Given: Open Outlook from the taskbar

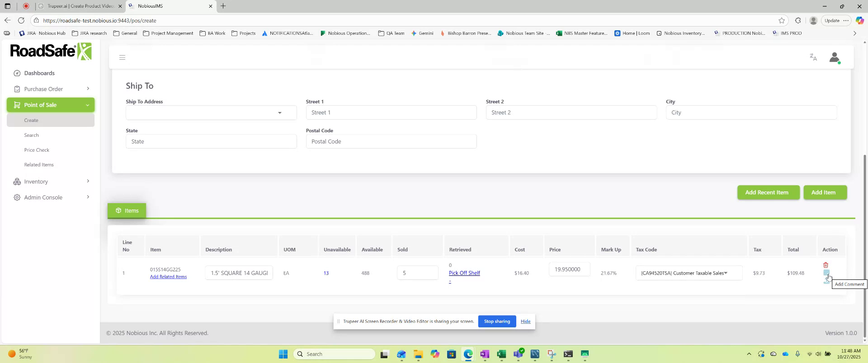Looking at the screenshot, I should 401,354.
